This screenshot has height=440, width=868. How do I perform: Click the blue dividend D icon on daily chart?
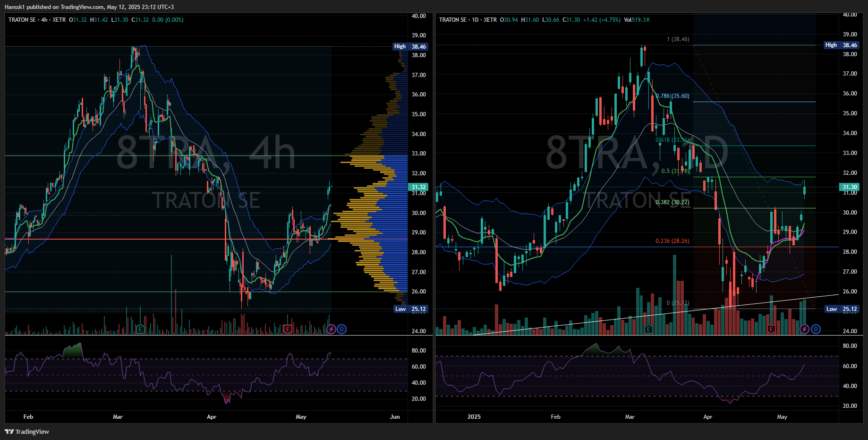pos(816,329)
